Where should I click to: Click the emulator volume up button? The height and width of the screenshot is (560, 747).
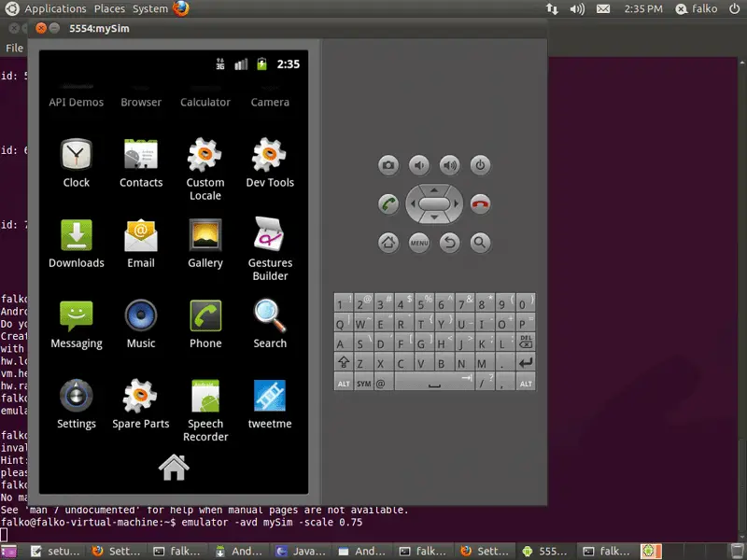pos(449,165)
